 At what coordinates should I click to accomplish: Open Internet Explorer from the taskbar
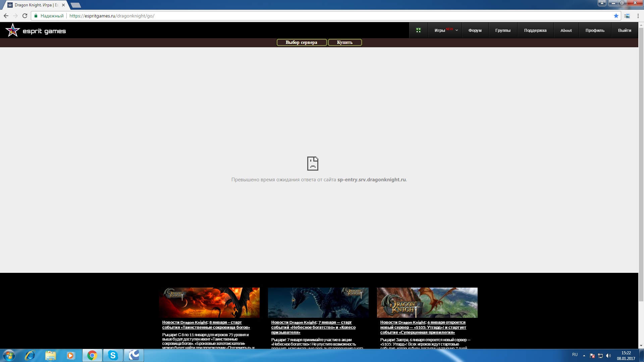tap(30, 355)
